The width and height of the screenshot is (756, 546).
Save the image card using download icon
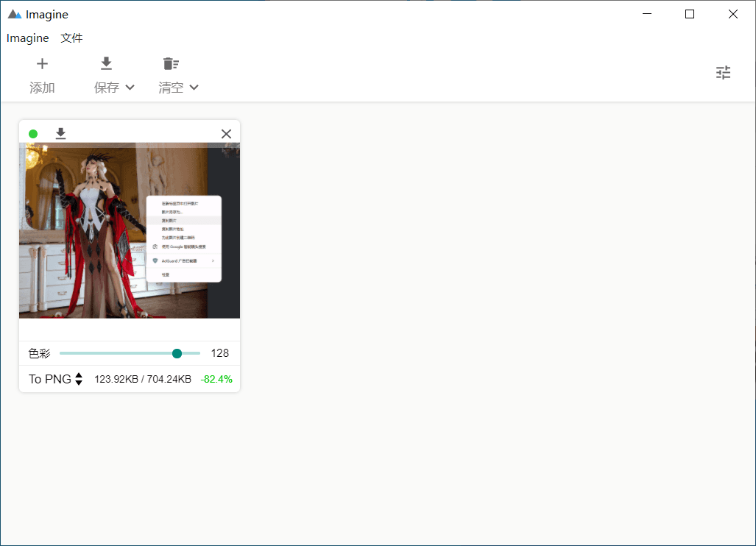(x=60, y=133)
